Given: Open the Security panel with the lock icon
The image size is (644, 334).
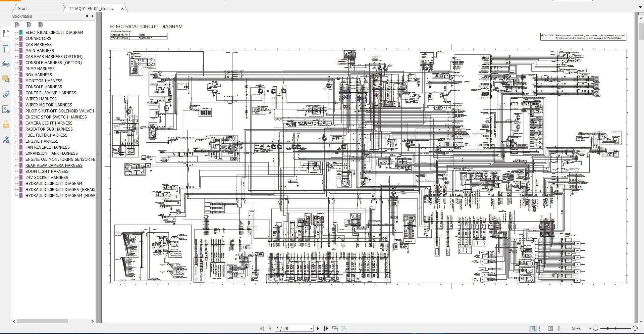Looking at the screenshot, I should [6, 125].
